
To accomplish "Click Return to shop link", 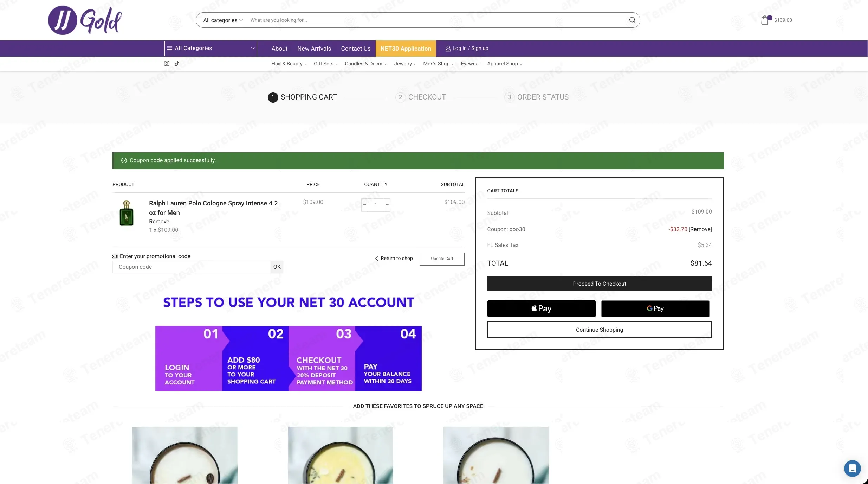I will tap(394, 259).
